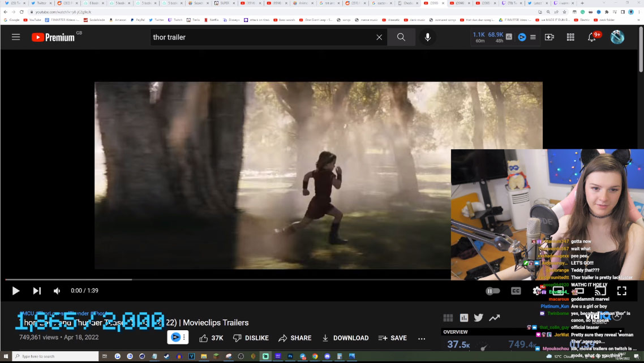The width and height of the screenshot is (644, 363).
Task: Open the vidIQ stats bar chart icon
Action: pos(509,37)
